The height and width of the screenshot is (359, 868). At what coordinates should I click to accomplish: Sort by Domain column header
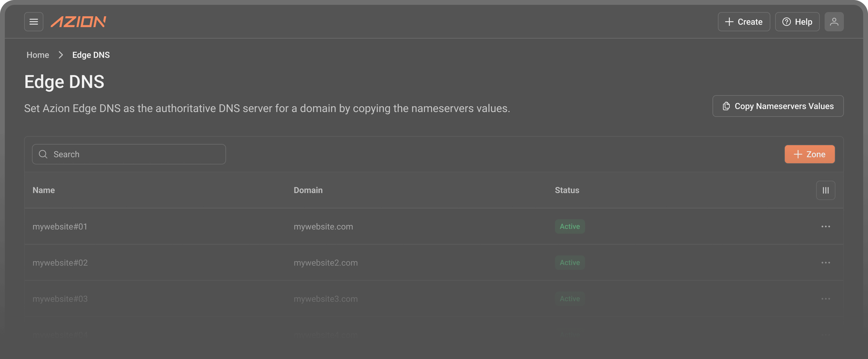308,190
